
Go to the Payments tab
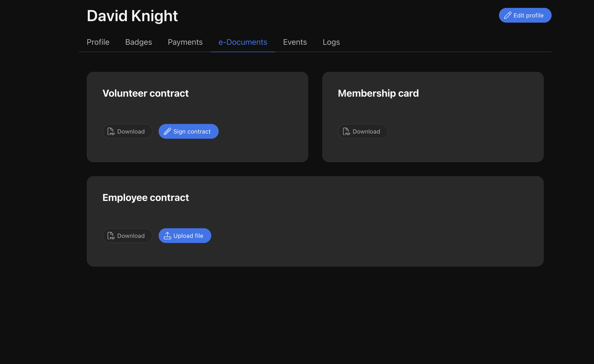[185, 42]
